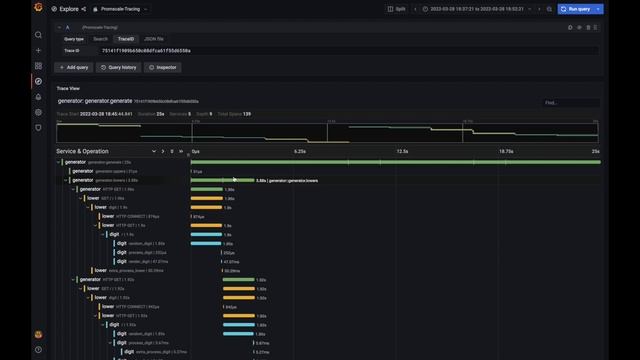Select the digit random_digit 1.86s span row
640x360 pixels.
tap(141, 243)
